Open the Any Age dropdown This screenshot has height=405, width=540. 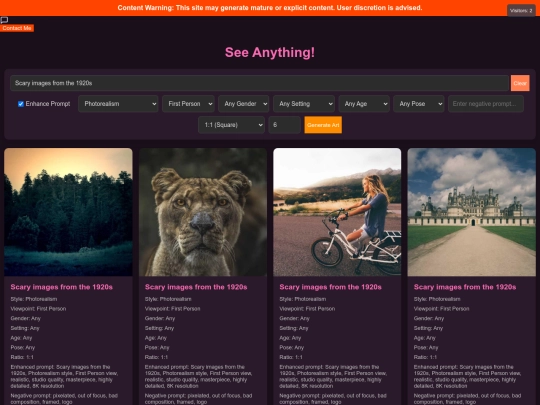pyautogui.click(x=364, y=104)
